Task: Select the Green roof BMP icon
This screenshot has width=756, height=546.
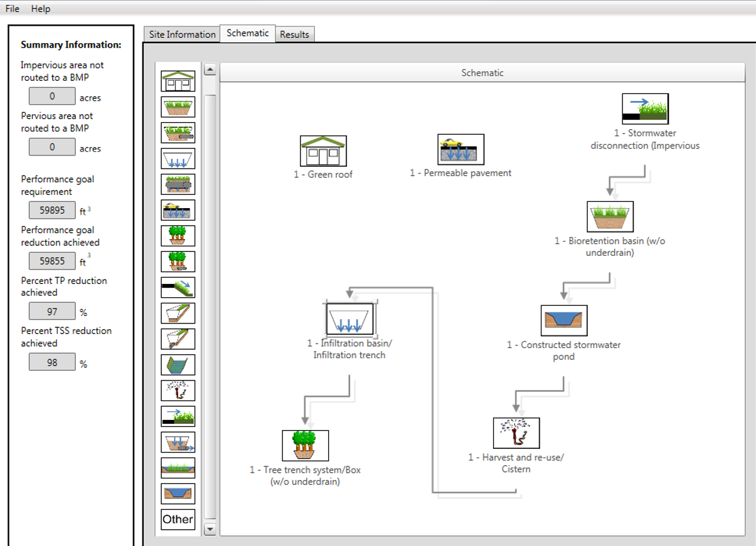Action: pos(178,81)
